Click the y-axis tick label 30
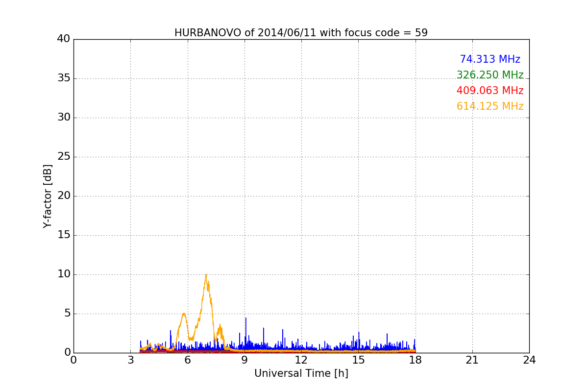The width and height of the screenshot is (588, 392). pyautogui.click(x=64, y=118)
